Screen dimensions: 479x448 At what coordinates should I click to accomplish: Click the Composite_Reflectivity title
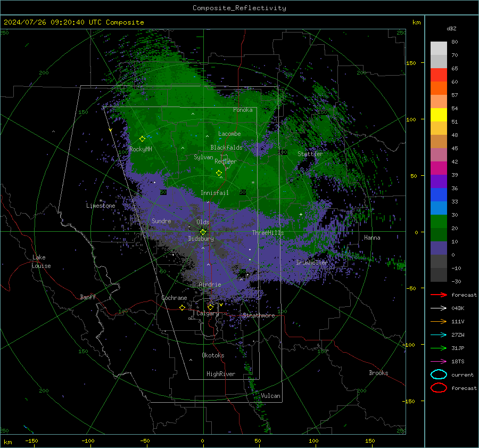pos(240,8)
